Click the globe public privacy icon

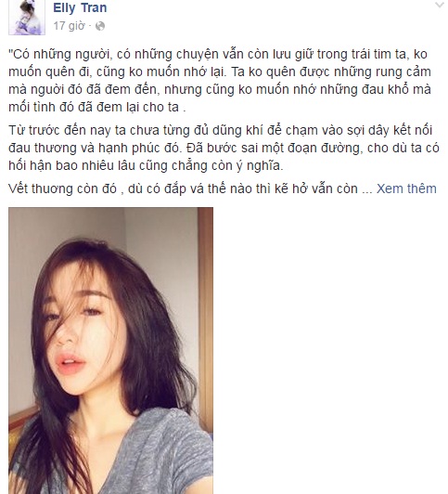click(x=100, y=26)
